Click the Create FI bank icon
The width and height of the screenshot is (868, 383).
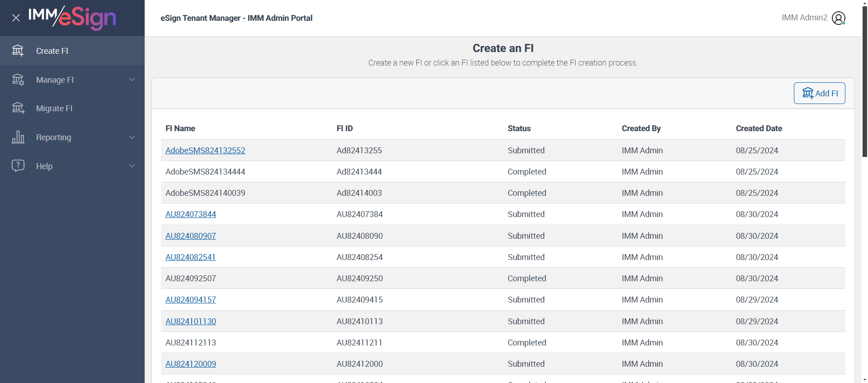18,51
